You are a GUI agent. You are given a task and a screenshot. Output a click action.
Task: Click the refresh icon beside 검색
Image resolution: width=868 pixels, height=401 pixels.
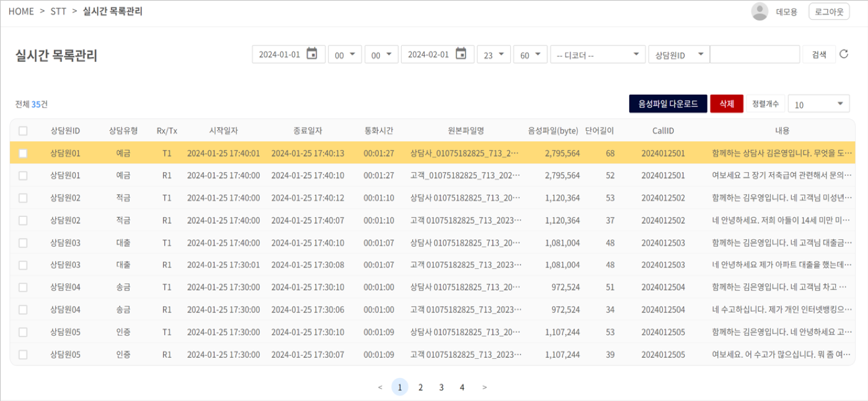(x=844, y=54)
